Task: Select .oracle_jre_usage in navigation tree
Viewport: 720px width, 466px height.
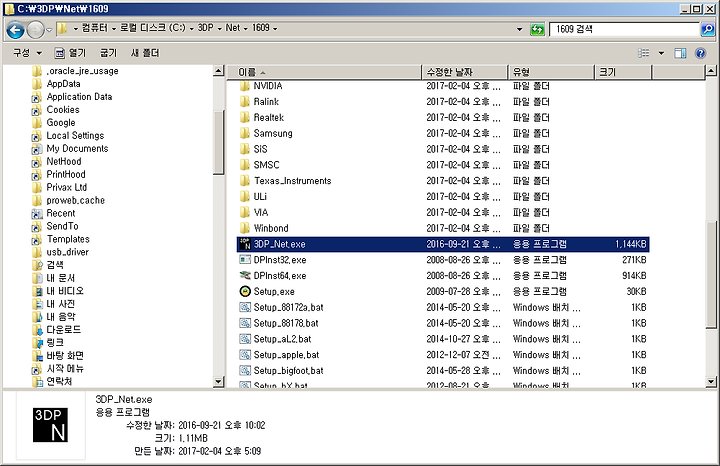Action: [x=82, y=71]
